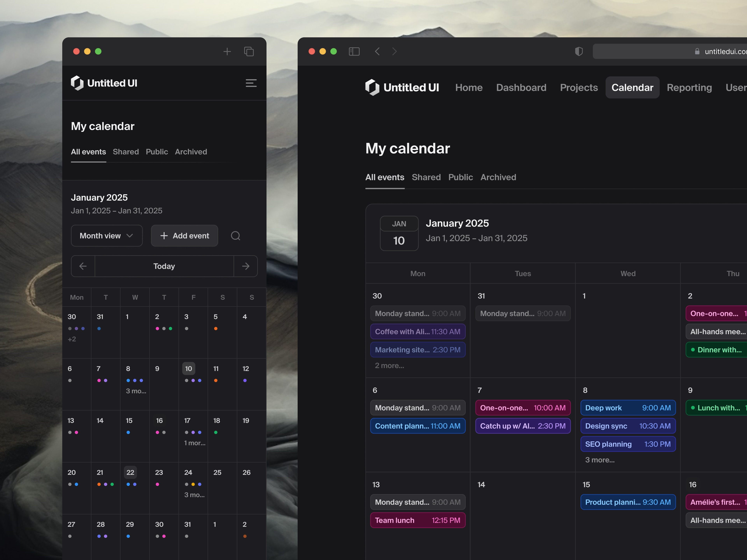Click the Untitled UI logo in the navbar
The height and width of the screenshot is (560, 747).
[402, 87]
